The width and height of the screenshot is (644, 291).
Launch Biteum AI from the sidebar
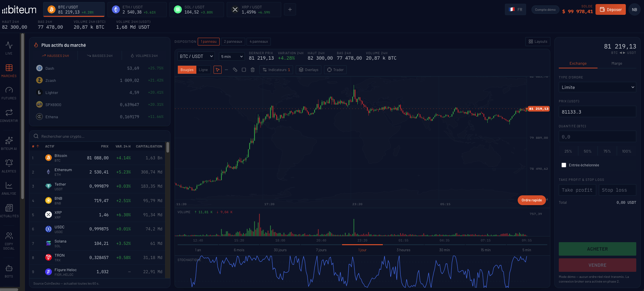pos(9,143)
